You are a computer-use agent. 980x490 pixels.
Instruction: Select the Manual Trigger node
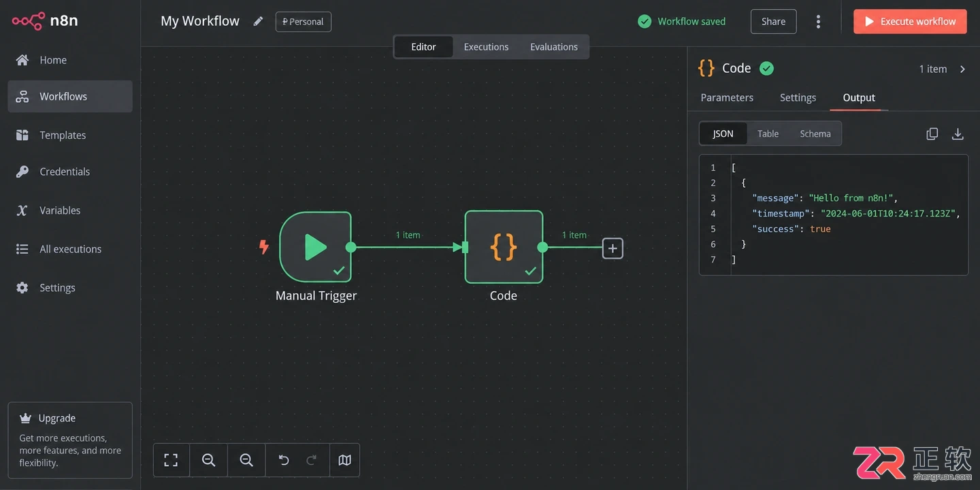(316, 247)
